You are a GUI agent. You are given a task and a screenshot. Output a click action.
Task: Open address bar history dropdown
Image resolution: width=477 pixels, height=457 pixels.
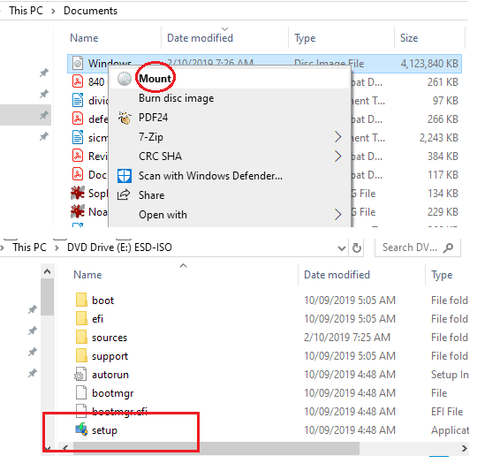tap(341, 248)
